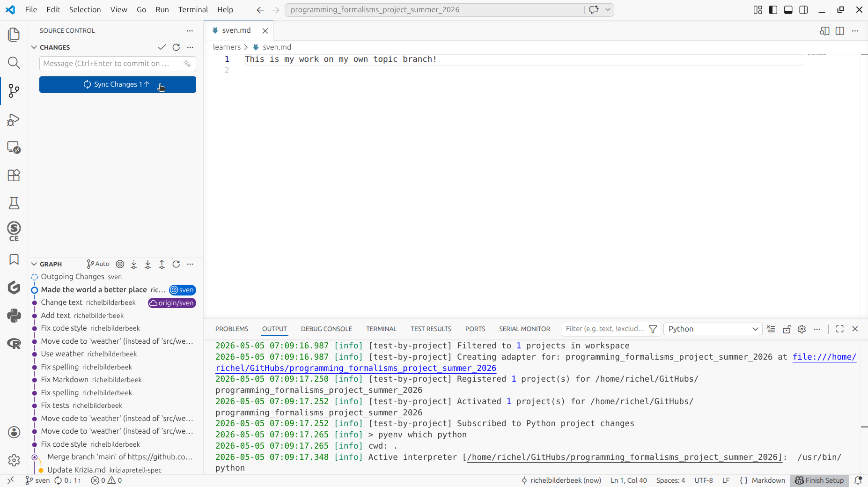The width and height of the screenshot is (868, 487).
Task: Click the Fetch icon in Graph toolbar
Action: (x=134, y=264)
